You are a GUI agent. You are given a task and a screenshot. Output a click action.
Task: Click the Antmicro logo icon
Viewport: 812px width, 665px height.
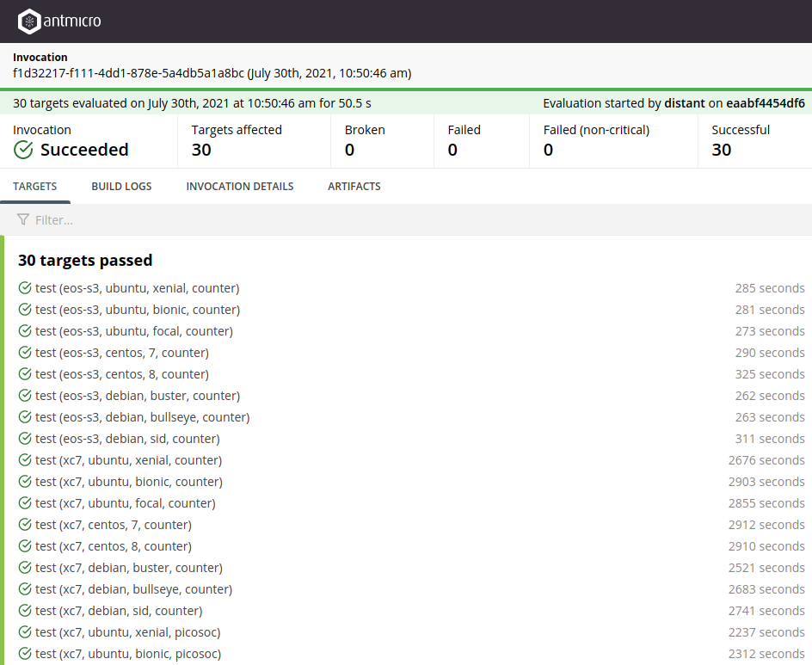click(29, 22)
